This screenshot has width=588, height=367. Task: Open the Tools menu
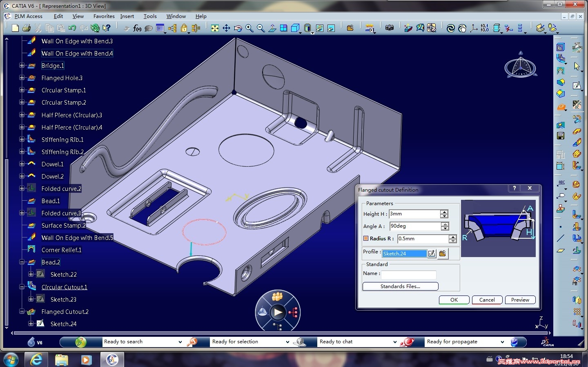[x=150, y=16]
